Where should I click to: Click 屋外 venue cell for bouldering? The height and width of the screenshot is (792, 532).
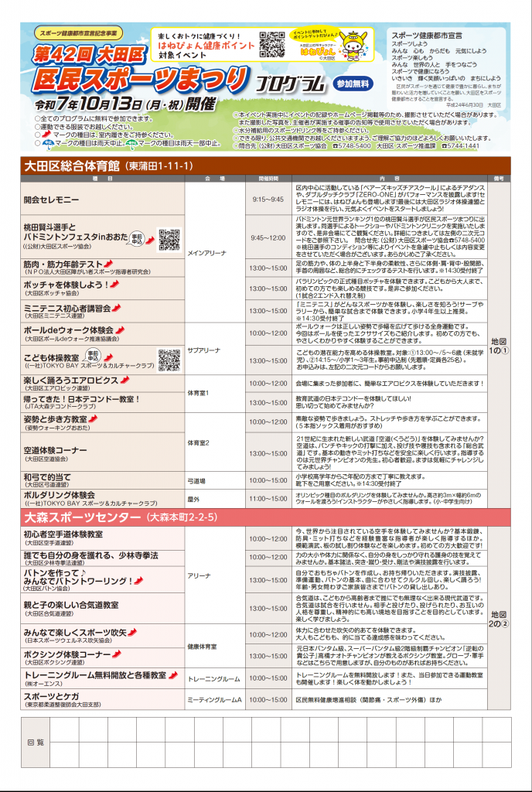(x=216, y=499)
